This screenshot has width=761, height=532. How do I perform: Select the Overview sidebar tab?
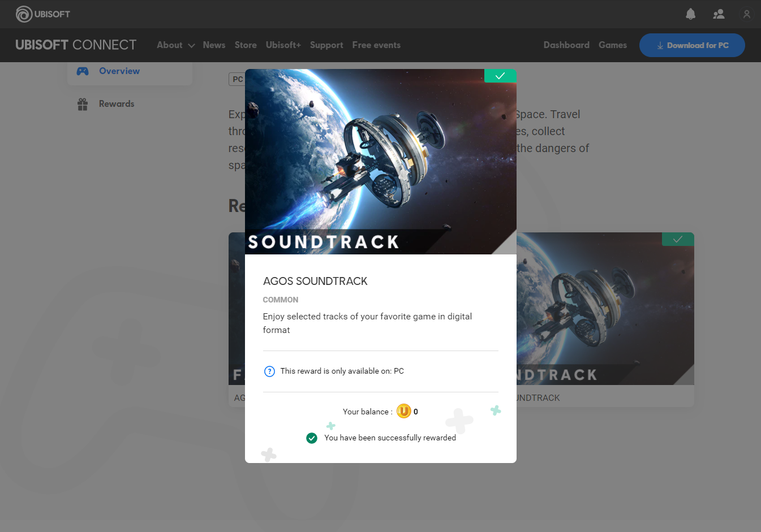coord(130,72)
